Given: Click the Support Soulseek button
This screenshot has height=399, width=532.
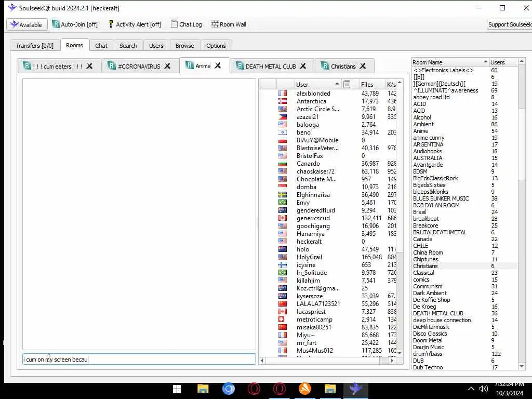Looking at the screenshot, I should coord(509,24).
